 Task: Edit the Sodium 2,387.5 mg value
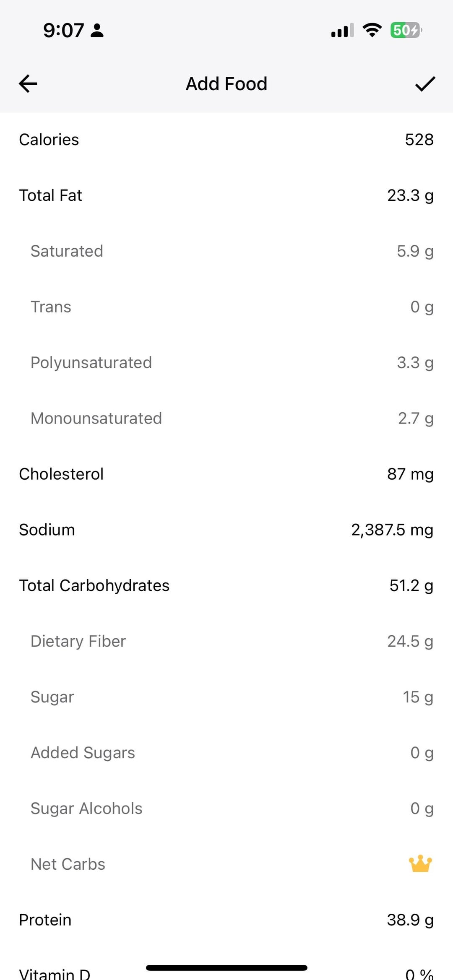(392, 530)
